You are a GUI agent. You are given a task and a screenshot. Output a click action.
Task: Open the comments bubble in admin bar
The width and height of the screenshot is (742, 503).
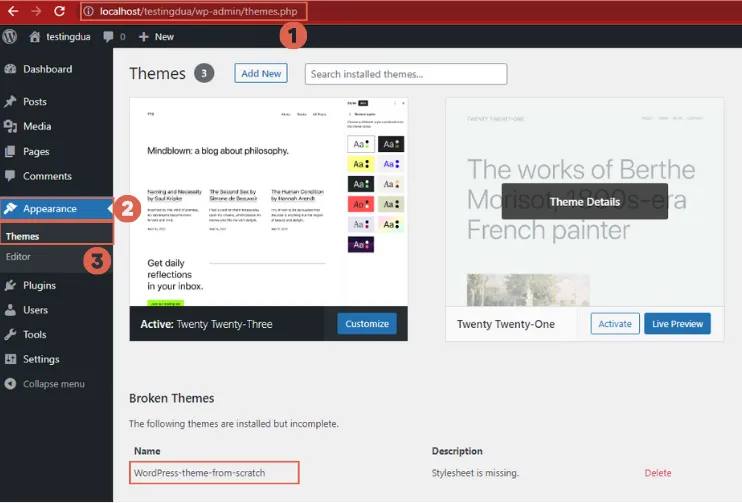click(x=108, y=37)
